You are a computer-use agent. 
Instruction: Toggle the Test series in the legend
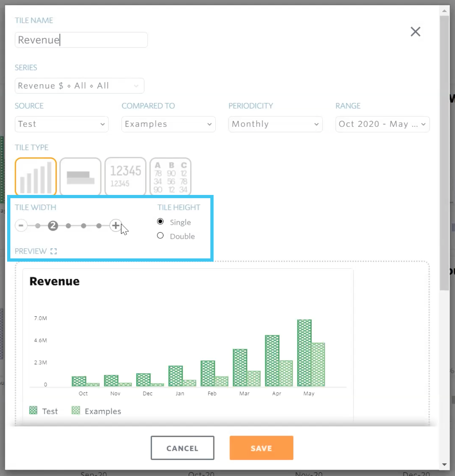(x=43, y=411)
